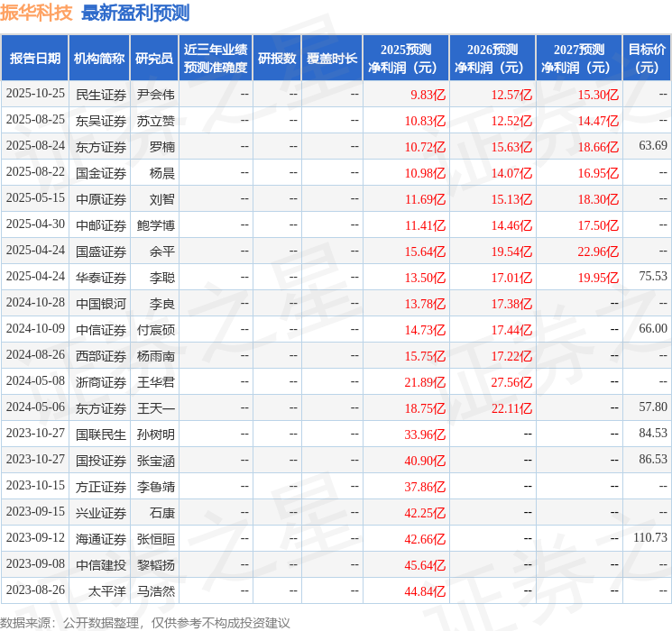This screenshot has width=672, height=631.
Task: Click the 最新盈利预测 heading text
Action: pyautogui.click(x=135, y=14)
